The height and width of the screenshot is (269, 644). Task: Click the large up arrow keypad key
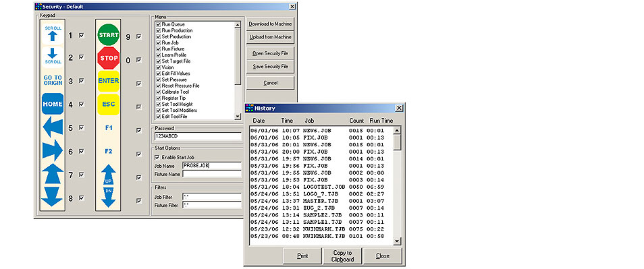[53, 174]
